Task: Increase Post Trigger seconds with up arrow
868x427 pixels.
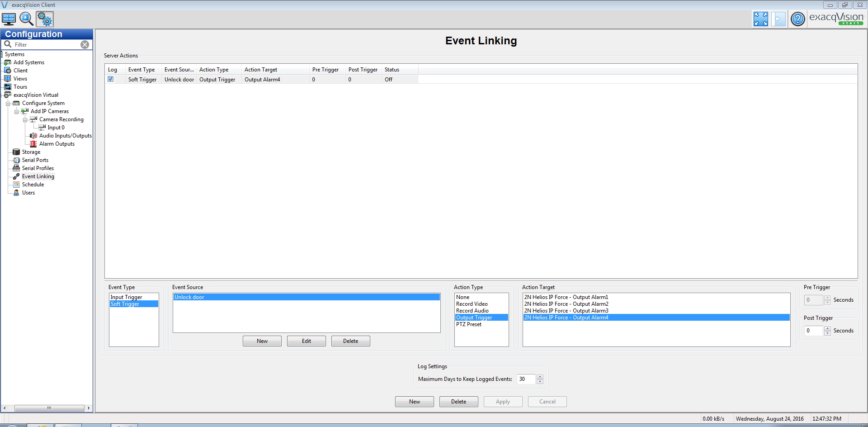Action: (827, 328)
